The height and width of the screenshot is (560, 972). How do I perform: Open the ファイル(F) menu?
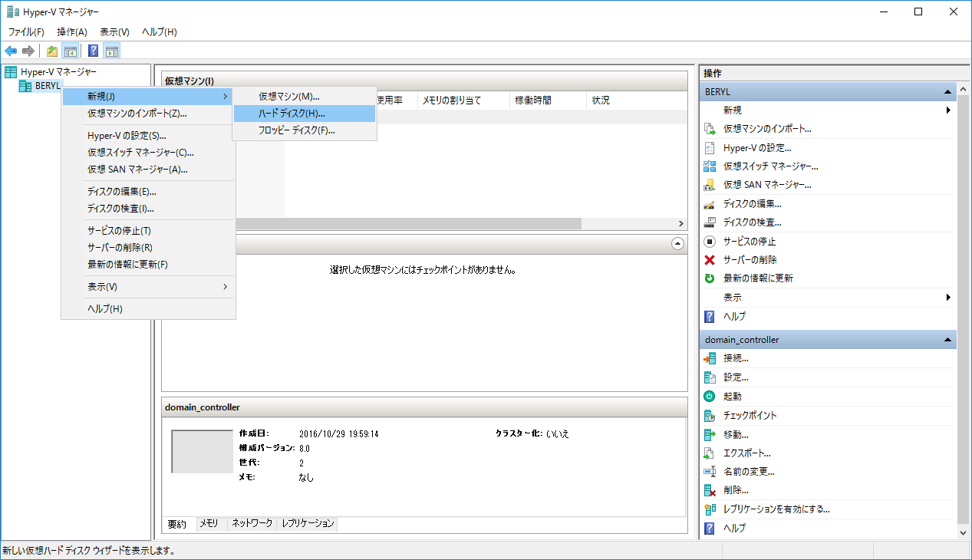click(26, 32)
